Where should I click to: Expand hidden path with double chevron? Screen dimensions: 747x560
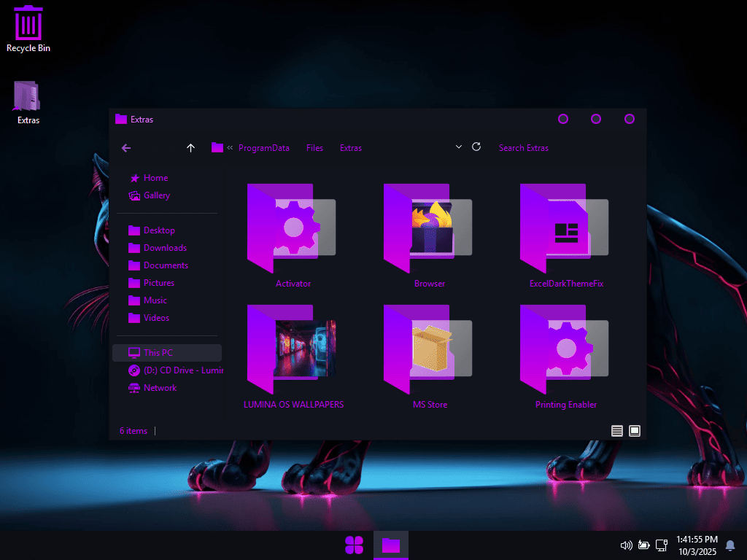coord(230,147)
